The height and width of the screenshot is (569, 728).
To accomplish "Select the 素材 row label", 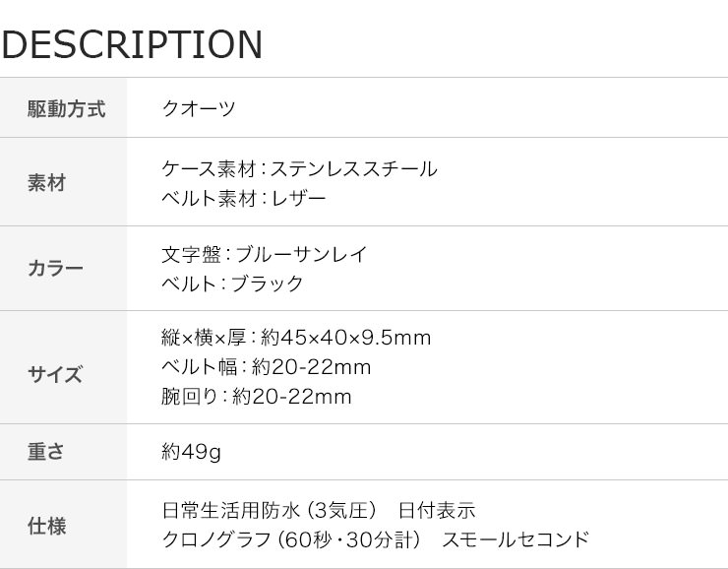I will pos(47,182).
